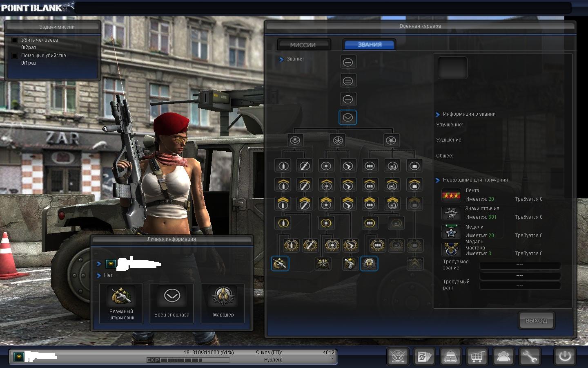The width and height of the screenshot is (588, 368).
Task: Choose the plain pistol rank without chevrons
Action: pyautogui.click(x=347, y=166)
